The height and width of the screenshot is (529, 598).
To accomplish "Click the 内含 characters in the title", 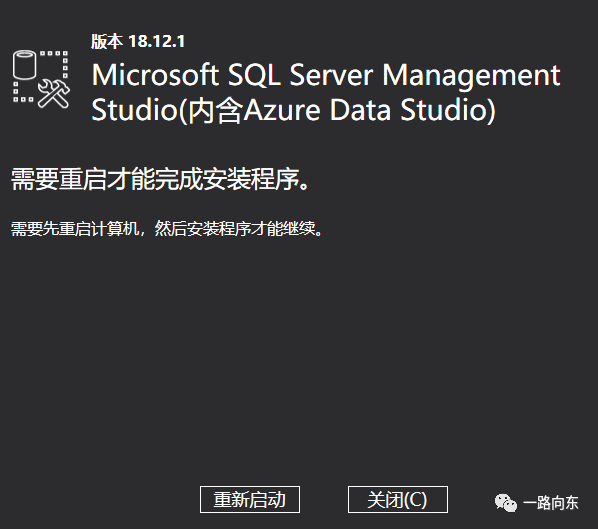I will (215, 110).
